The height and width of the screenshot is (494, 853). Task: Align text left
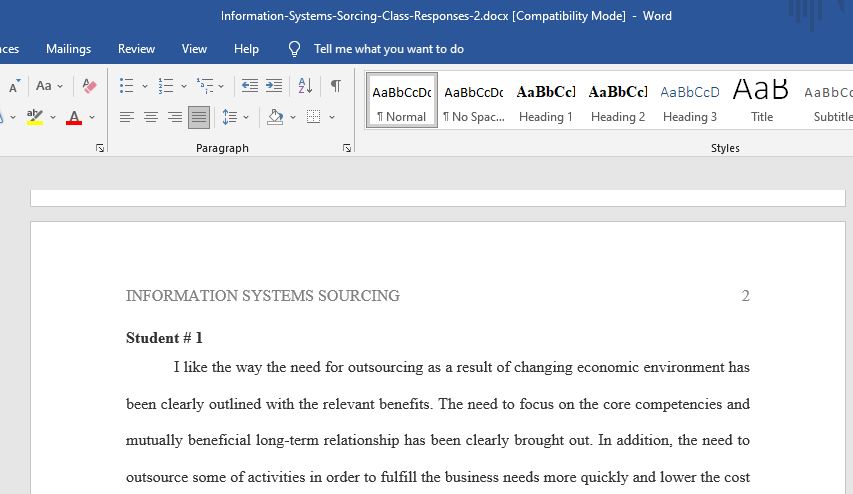[127, 117]
